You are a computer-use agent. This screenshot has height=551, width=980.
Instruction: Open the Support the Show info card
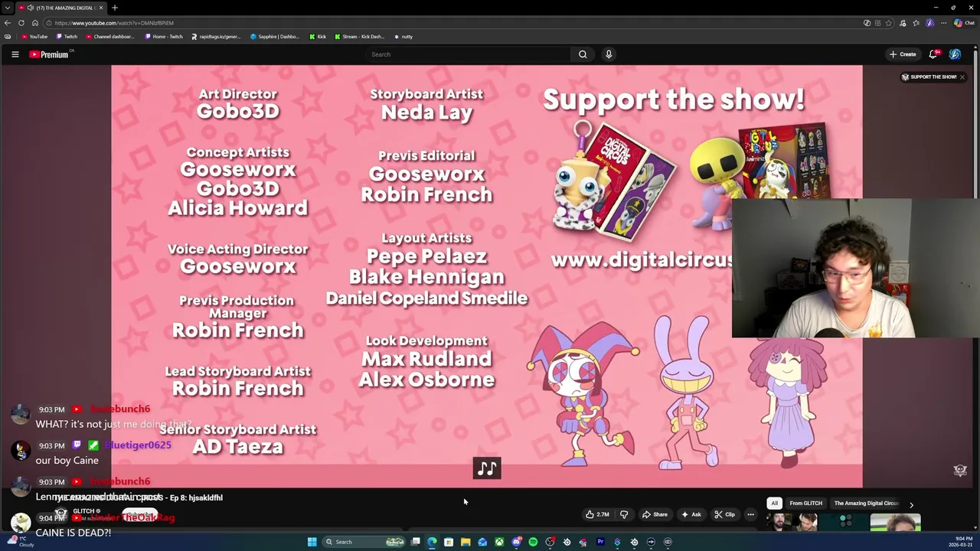929,77
